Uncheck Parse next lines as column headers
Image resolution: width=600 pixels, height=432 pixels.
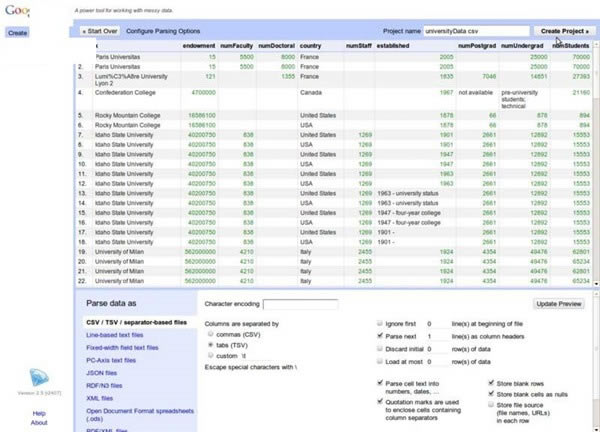click(380, 336)
